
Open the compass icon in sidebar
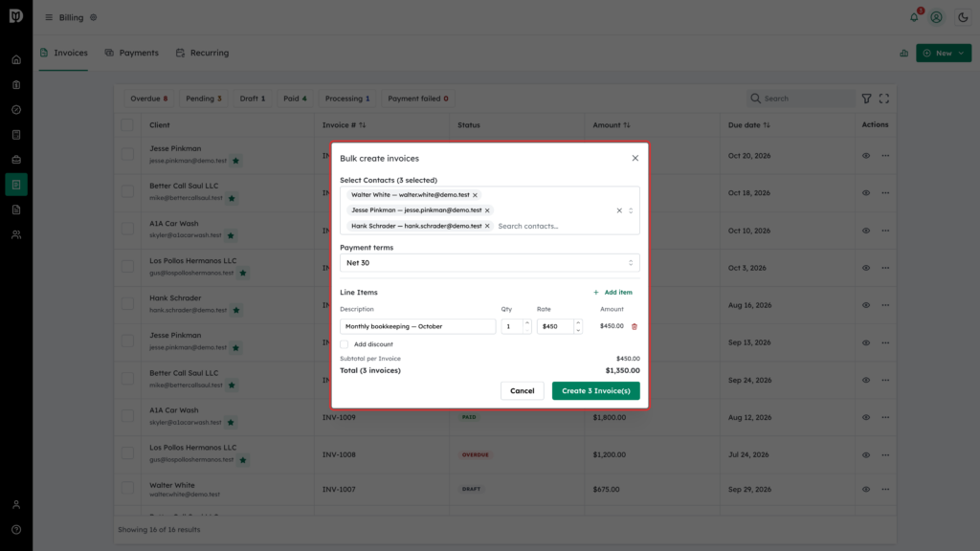click(x=16, y=110)
